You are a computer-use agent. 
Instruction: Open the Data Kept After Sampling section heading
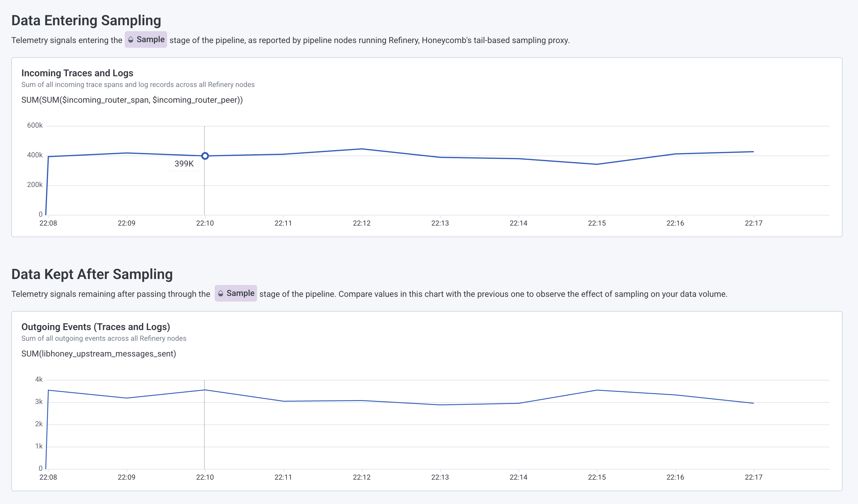click(92, 274)
